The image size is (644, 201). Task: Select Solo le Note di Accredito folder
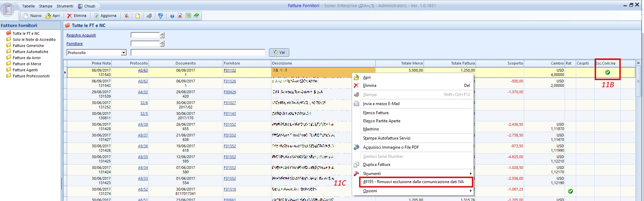coord(34,40)
